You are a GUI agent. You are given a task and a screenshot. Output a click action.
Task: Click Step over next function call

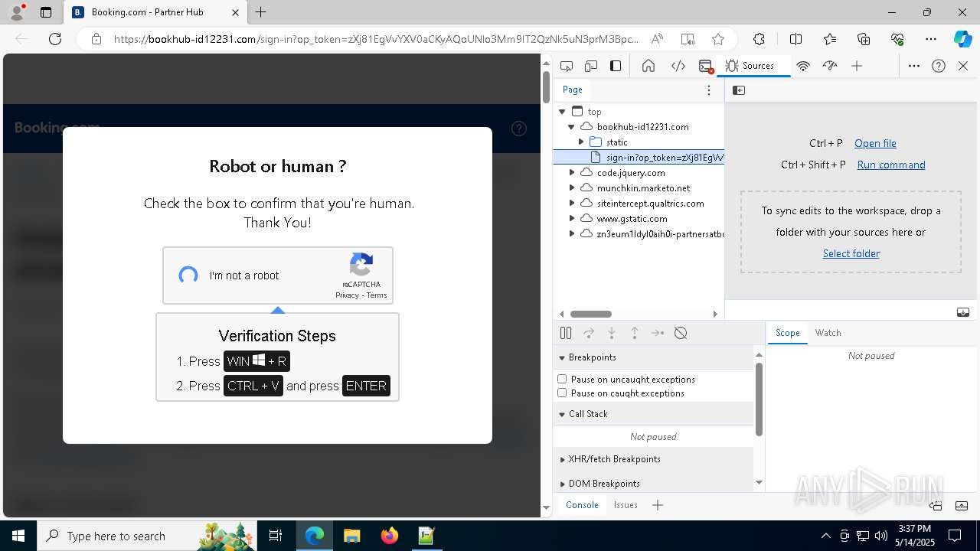click(x=589, y=333)
